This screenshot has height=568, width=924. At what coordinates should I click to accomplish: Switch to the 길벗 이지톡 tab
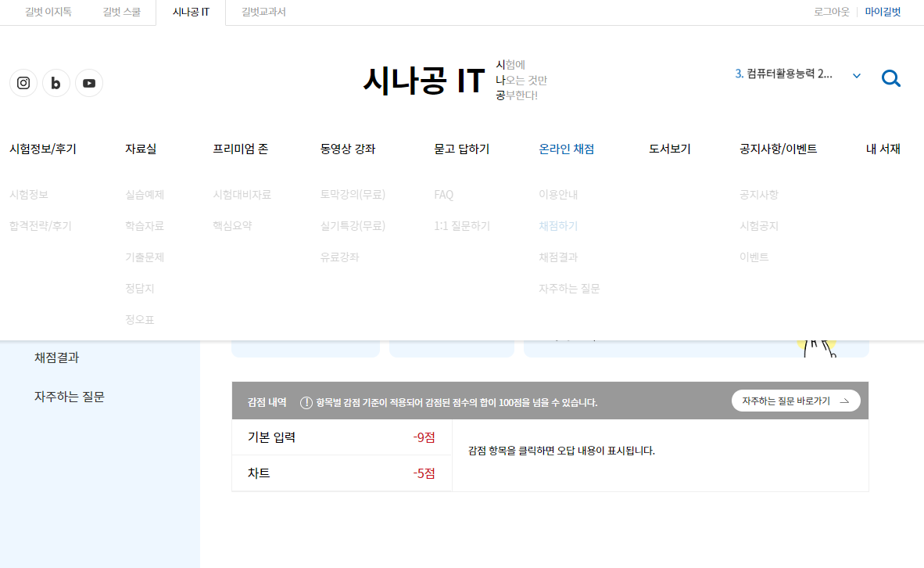[48, 12]
